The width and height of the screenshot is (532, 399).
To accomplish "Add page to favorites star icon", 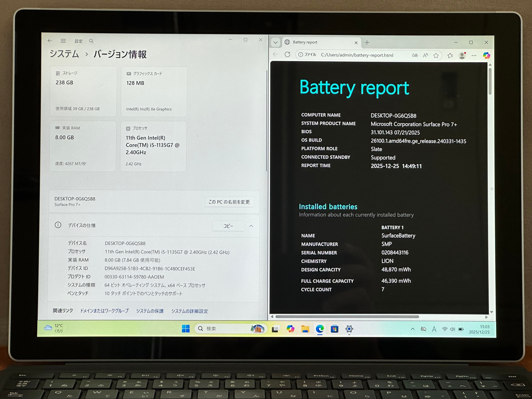I will click(x=436, y=56).
